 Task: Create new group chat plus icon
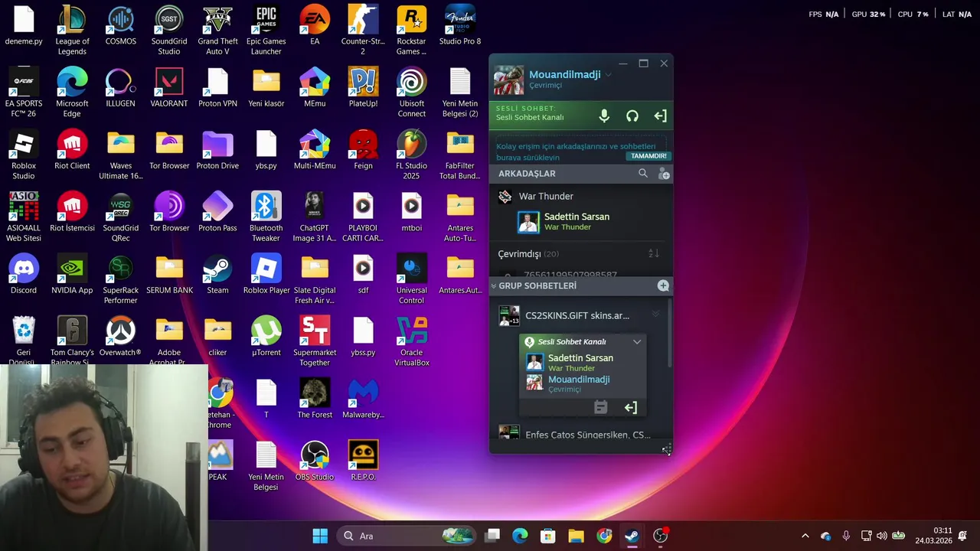[x=663, y=285]
